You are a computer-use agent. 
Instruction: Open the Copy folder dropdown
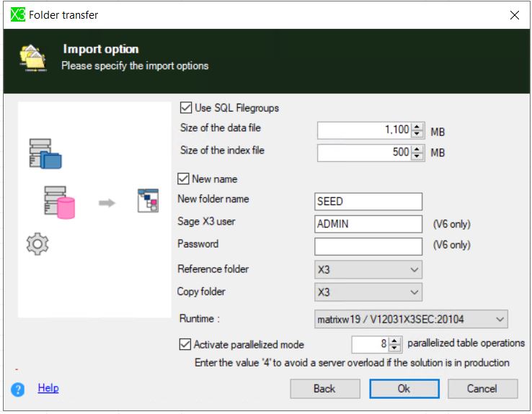coord(368,292)
